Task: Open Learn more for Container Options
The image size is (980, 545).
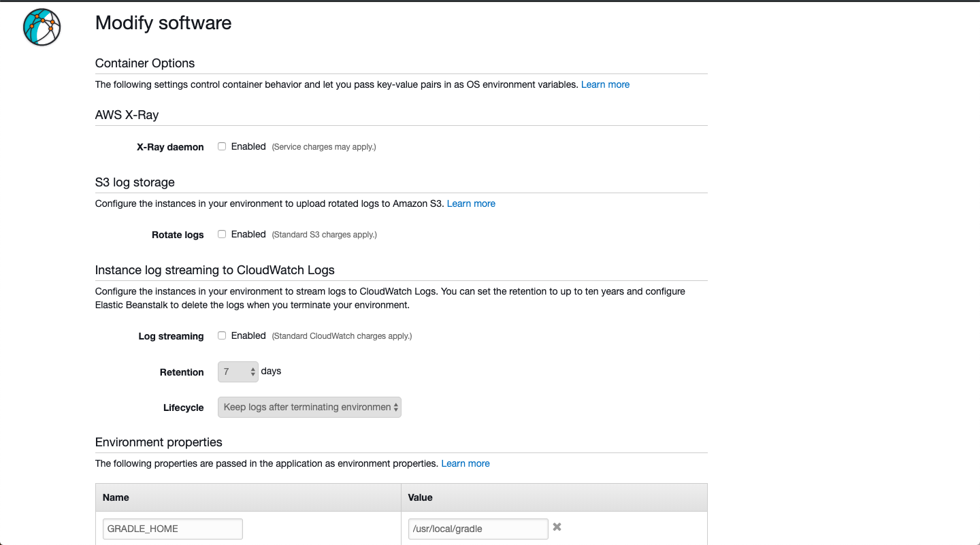Action: point(605,84)
